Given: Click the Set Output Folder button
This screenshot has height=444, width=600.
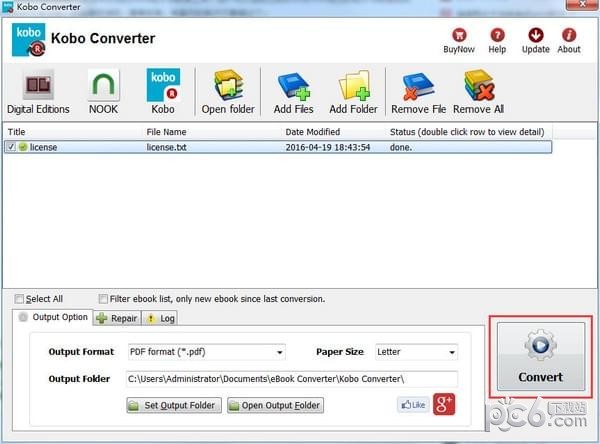Looking at the screenshot, I should [x=174, y=405].
